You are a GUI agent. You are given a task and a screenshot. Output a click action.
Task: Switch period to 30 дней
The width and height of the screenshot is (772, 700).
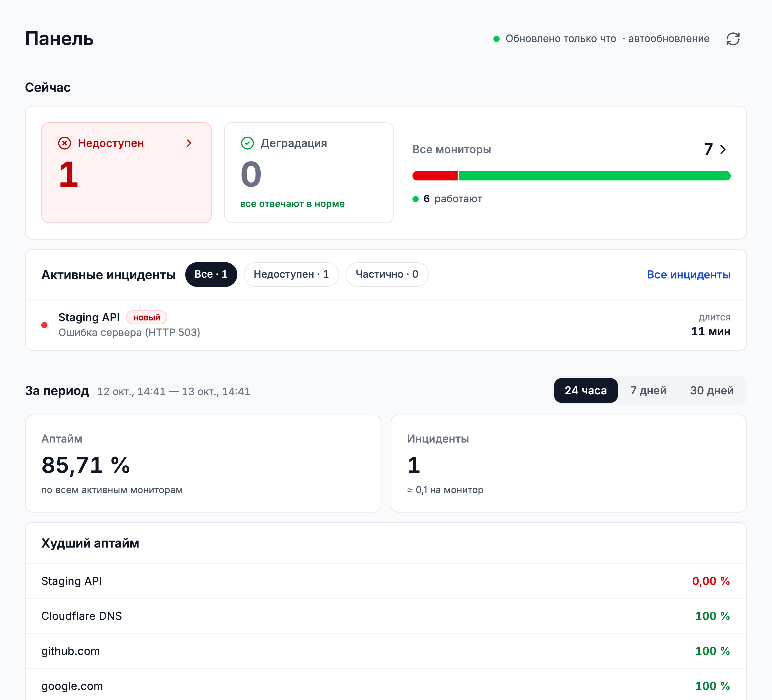point(712,390)
